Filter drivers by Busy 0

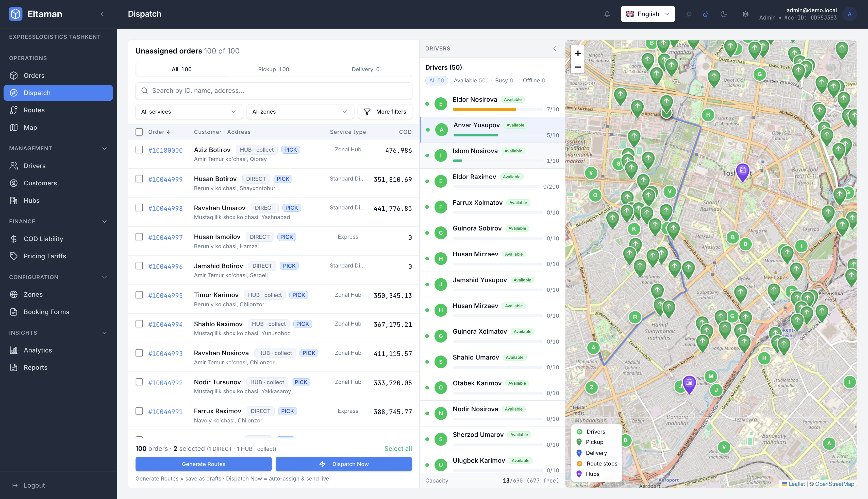pos(504,81)
